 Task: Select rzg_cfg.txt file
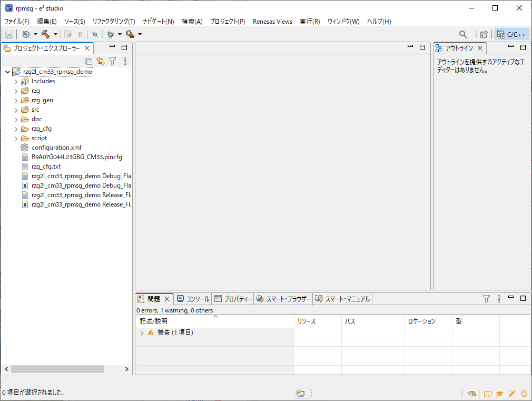point(46,167)
